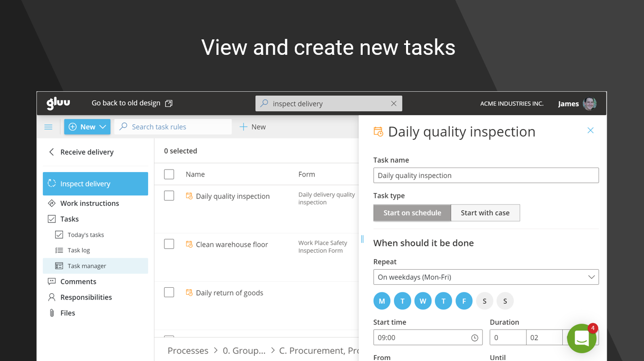Viewport: 644px width, 361px height.
Task: Check the Clean warehouse floor row
Action: tap(169, 244)
